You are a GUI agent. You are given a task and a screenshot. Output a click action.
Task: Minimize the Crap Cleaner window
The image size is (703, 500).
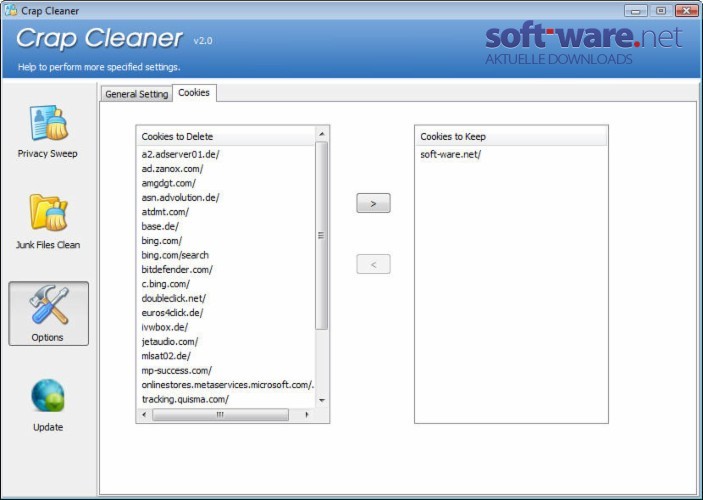tap(635, 10)
